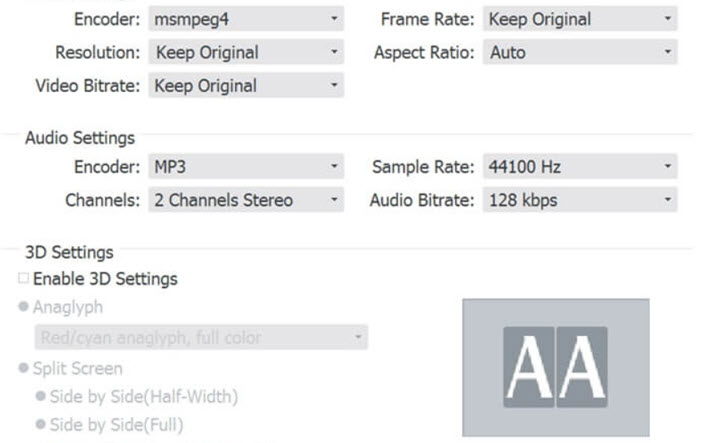The width and height of the screenshot is (701, 443).
Task: Select the Anaglyph radio option
Action: tap(24, 307)
